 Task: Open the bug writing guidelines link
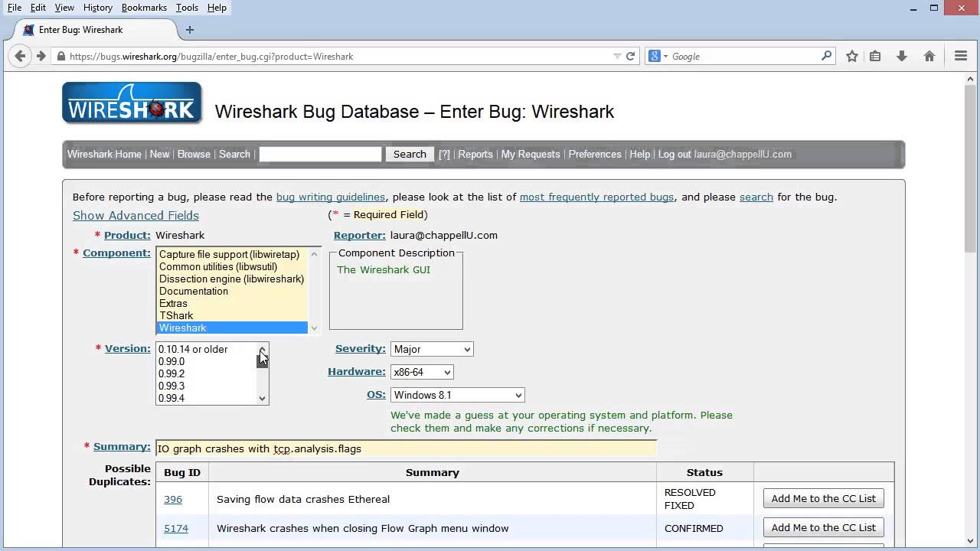[x=331, y=197]
